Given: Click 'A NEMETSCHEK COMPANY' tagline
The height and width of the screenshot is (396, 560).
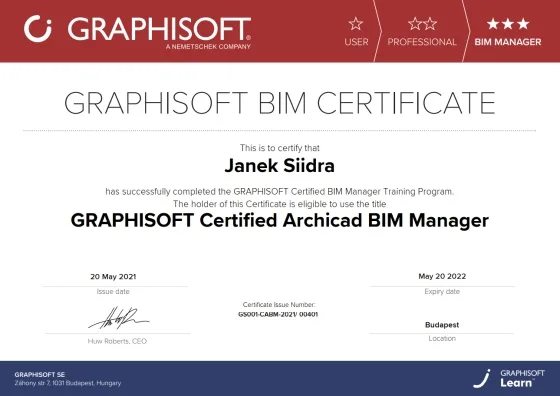Looking at the screenshot, I should (x=208, y=46).
